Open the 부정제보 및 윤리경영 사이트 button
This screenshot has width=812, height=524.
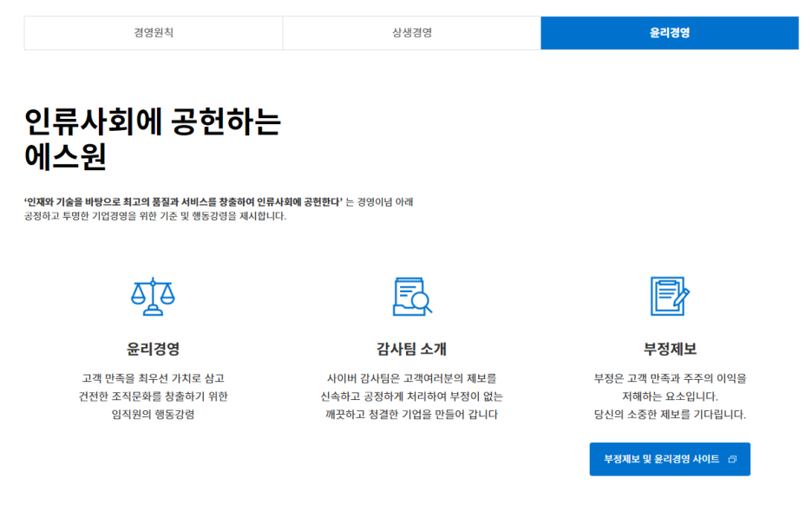point(670,459)
